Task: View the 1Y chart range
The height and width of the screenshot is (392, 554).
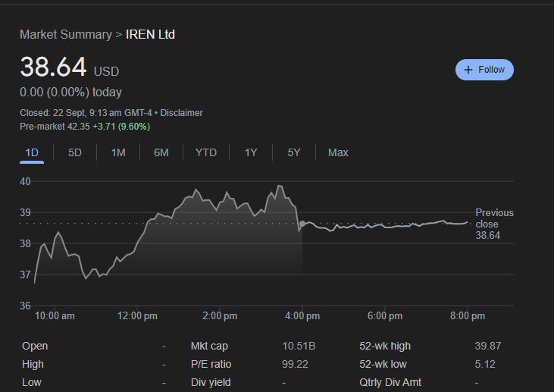Action: click(x=251, y=152)
